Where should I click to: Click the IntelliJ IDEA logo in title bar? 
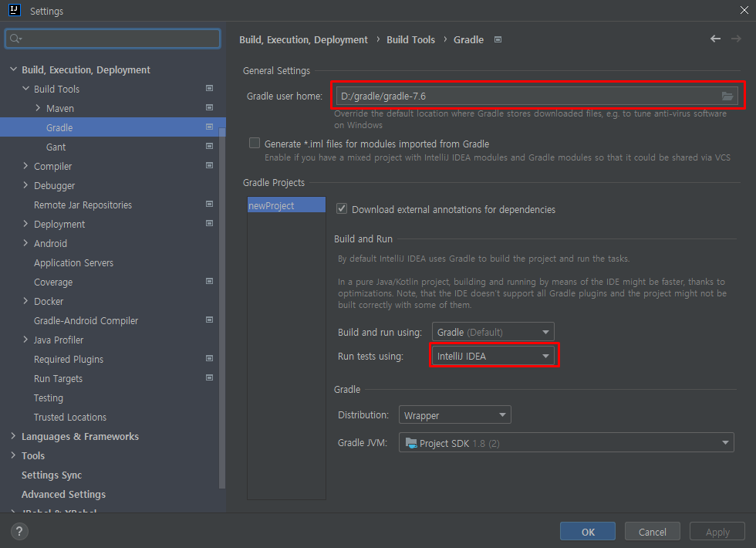(x=15, y=10)
